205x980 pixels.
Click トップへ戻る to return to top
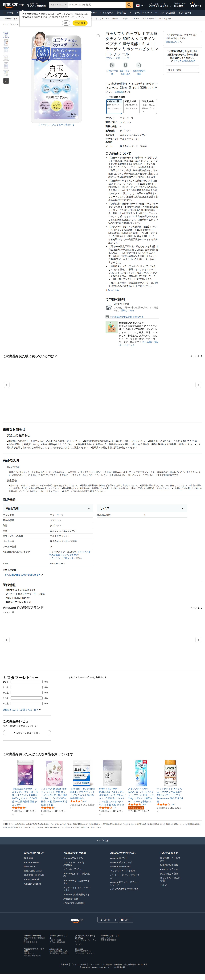click(x=102, y=840)
